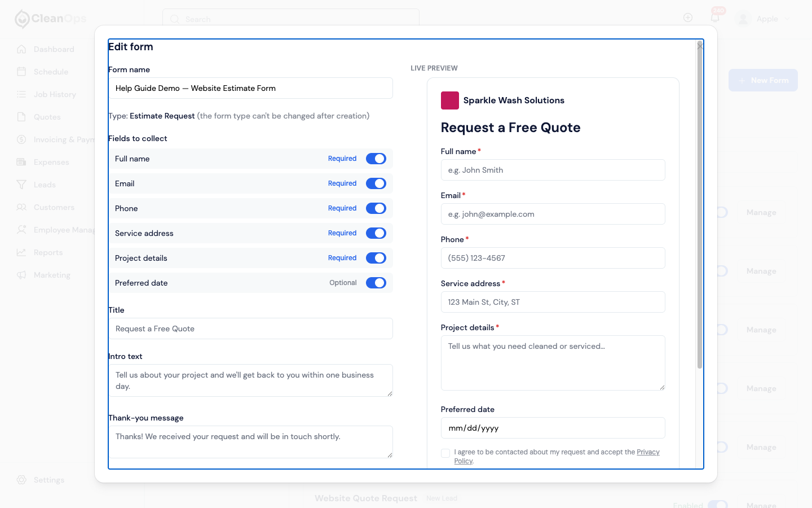Image resolution: width=812 pixels, height=508 pixels.
Task: Click Project details preview textarea
Action: pos(553,363)
